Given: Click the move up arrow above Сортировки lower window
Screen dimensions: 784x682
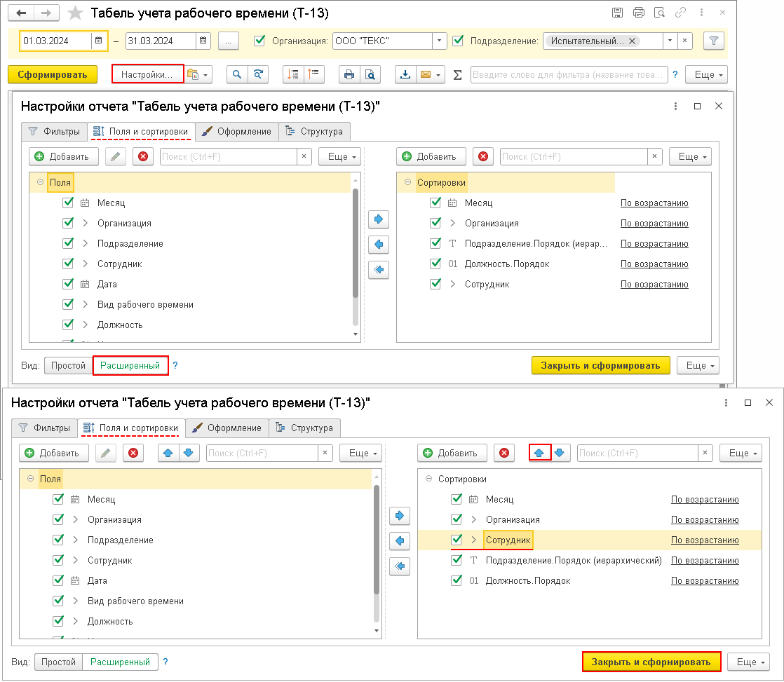Looking at the screenshot, I should click(539, 453).
